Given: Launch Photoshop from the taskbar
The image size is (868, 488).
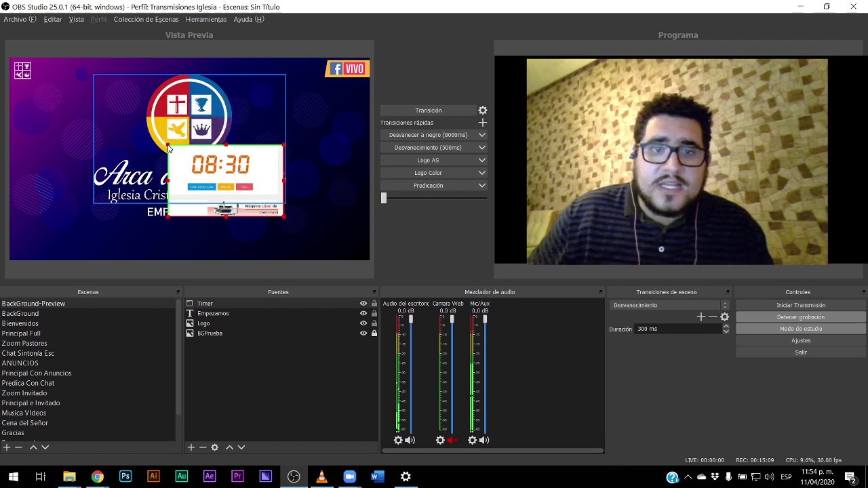Looking at the screenshot, I should pos(125,476).
